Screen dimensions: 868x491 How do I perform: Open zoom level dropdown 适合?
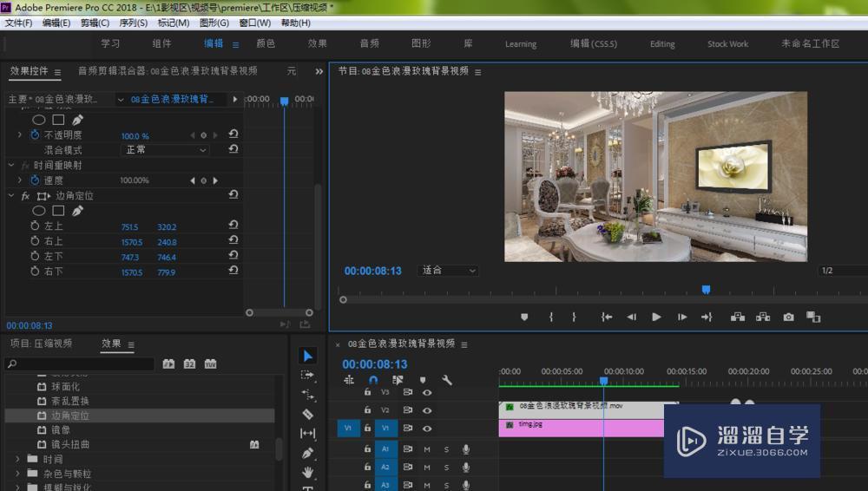tap(448, 270)
